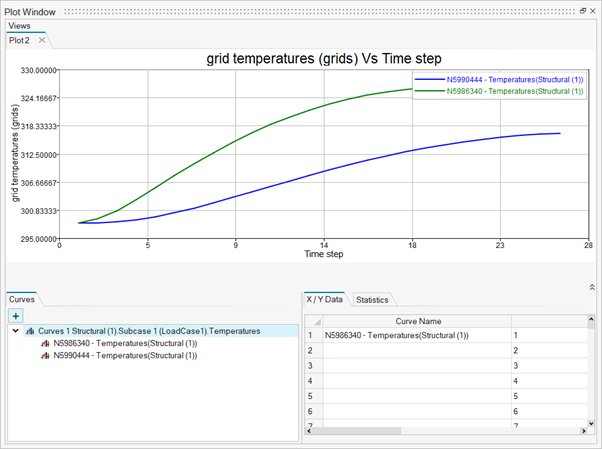Click the N5986340 curve icon in tree

45,343
